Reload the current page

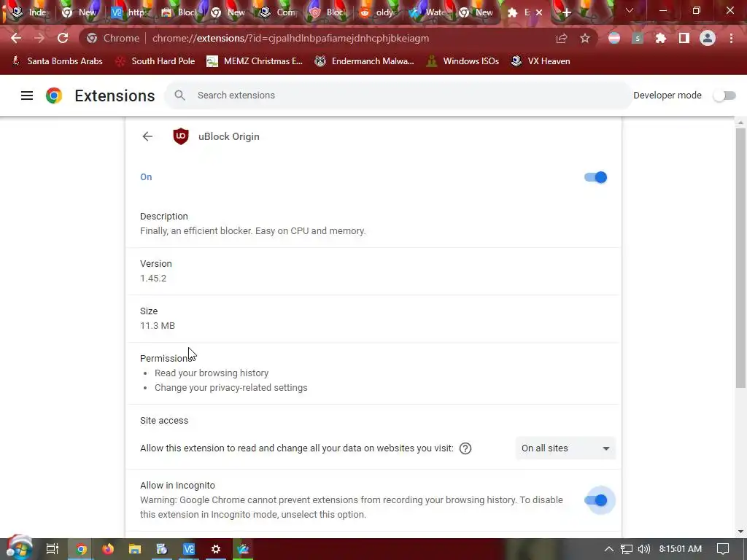(x=63, y=38)
